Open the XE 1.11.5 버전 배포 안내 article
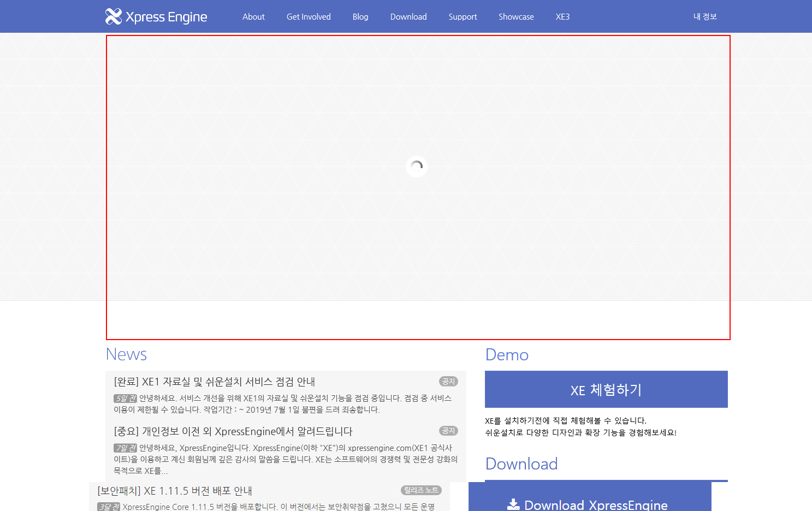This screenshot has width=812, height=511. coord(174,491)
